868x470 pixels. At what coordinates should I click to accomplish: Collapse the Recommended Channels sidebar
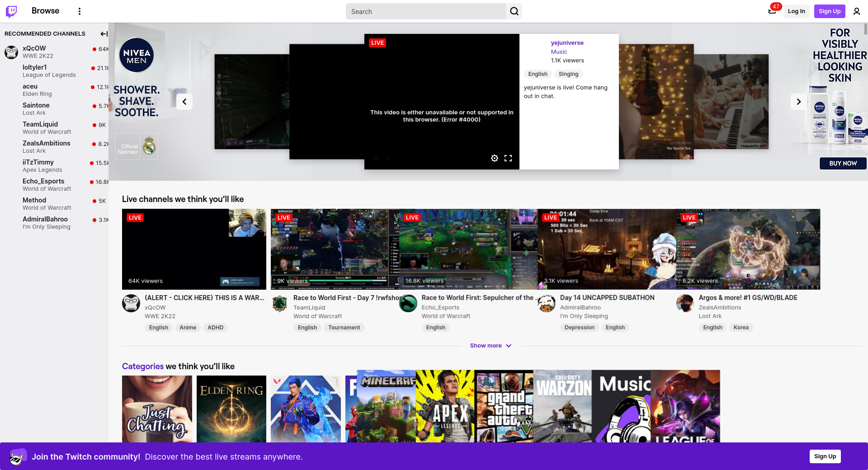coord(104,34)
